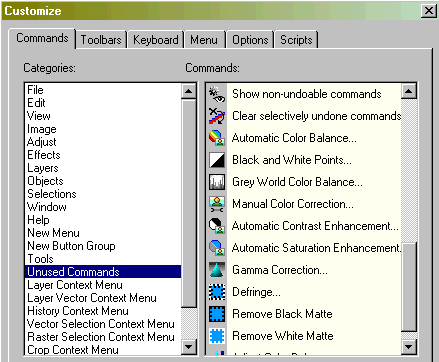Select the Tools category
This screenshot has width=439, height=362.
point(103,259)
